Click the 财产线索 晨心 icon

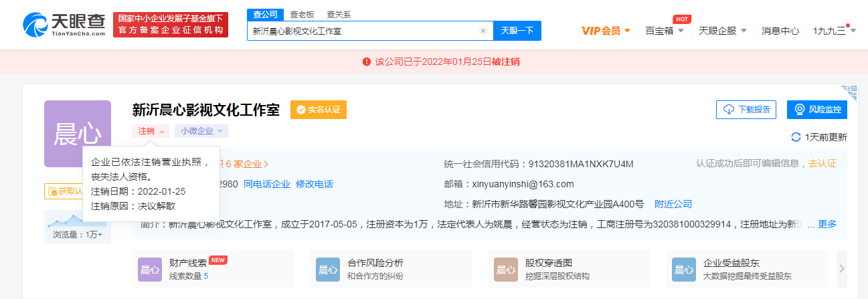point(150,270)
